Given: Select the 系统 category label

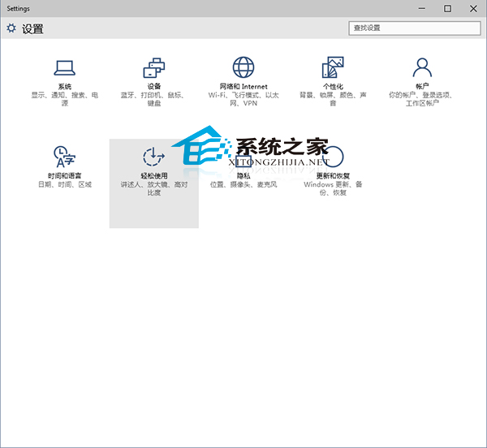Looking at the screenshot, I should point(65,86).
